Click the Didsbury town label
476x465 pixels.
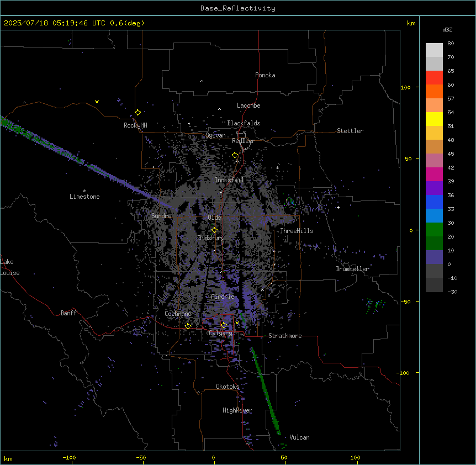point(211,238)
